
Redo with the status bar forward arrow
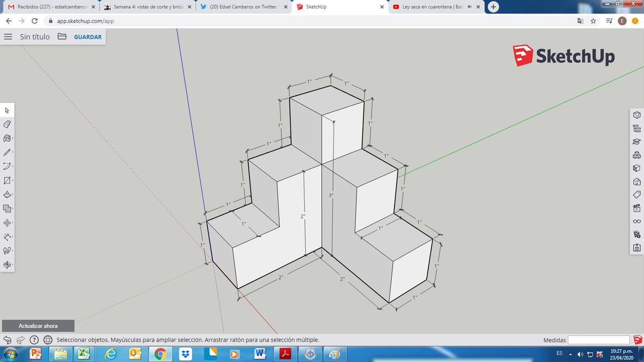coord(20,339)
